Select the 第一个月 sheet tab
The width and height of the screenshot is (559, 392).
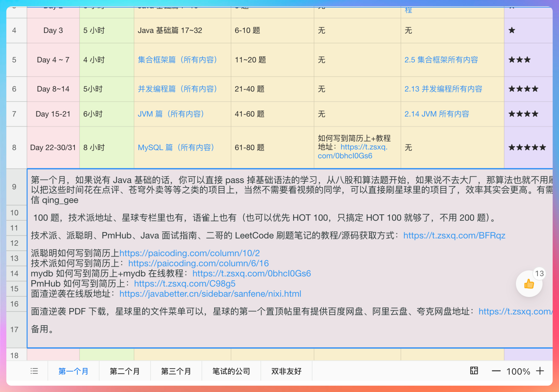pyautogui.click(x=73, y=371)
